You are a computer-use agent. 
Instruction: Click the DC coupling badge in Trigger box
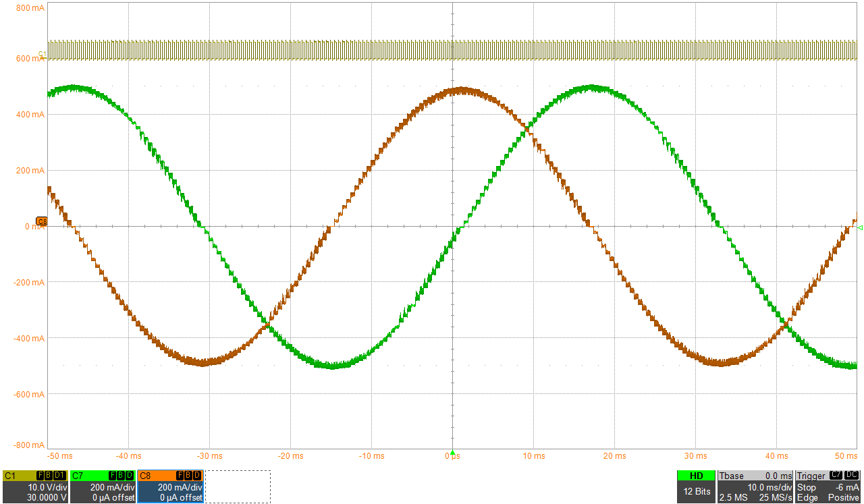pyautogui.click(x=851, y=476)
